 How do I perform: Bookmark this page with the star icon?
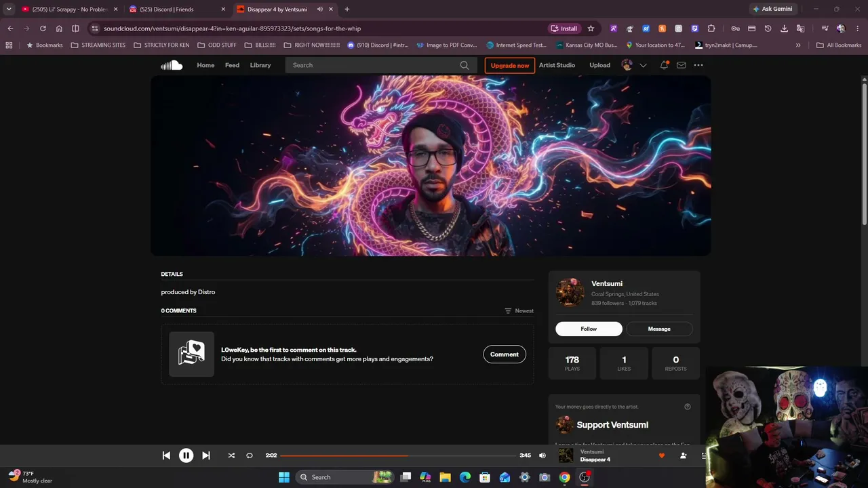pos(591,28)
